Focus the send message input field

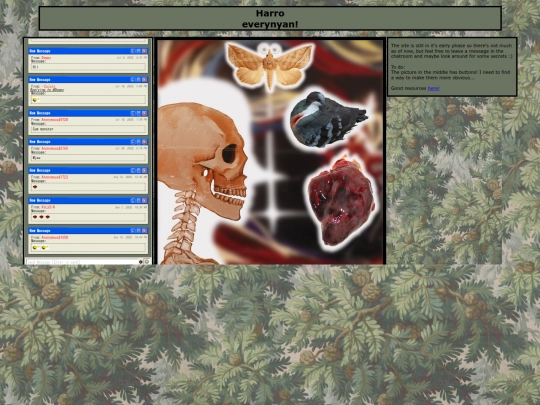click(82, 262)
